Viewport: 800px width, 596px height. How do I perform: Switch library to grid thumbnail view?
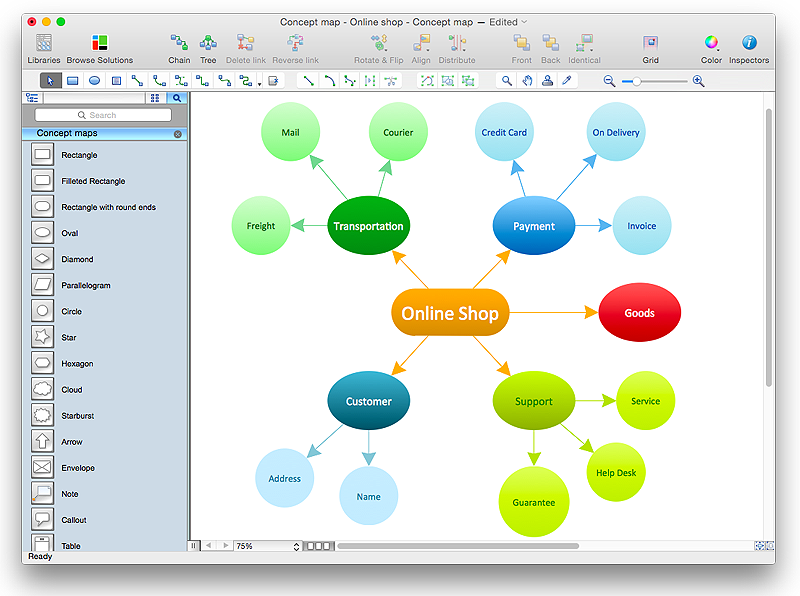(155, 98)
